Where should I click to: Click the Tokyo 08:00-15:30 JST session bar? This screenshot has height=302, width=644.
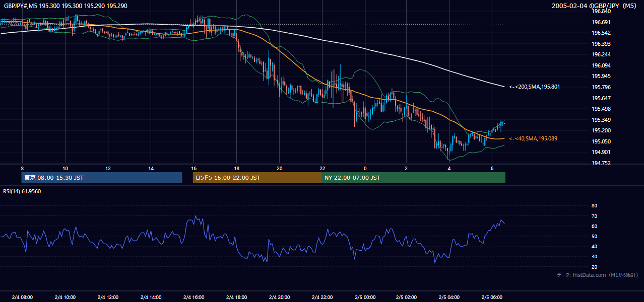click(102, 178)
